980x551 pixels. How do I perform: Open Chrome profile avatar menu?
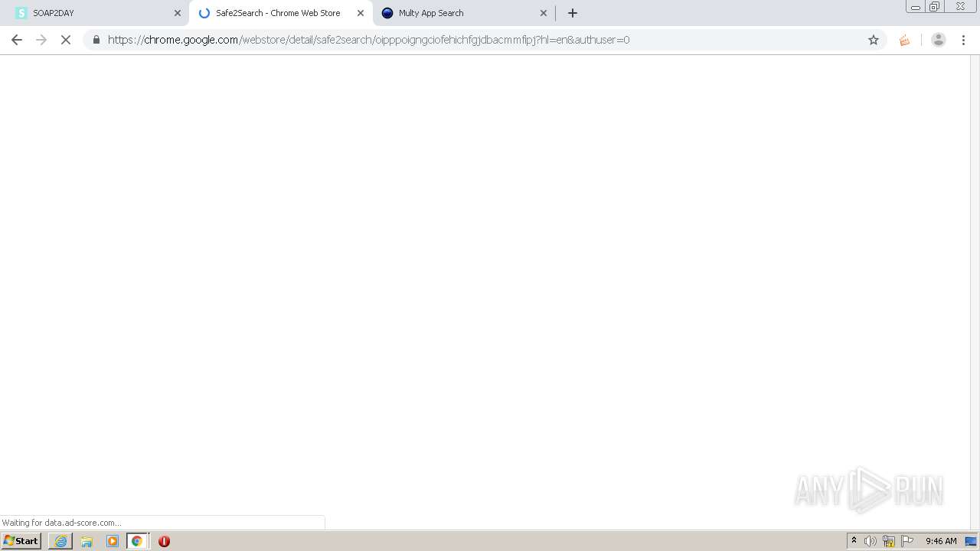(x=938, y=40)
